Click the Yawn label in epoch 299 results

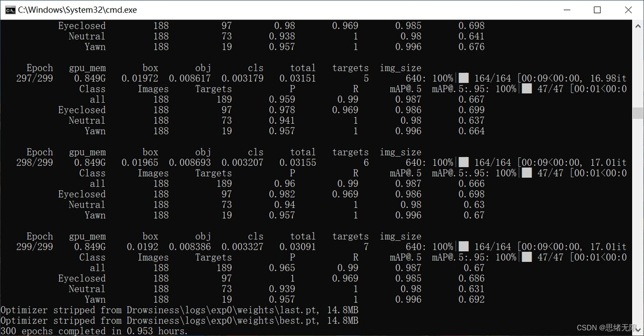tap(95, 299)
